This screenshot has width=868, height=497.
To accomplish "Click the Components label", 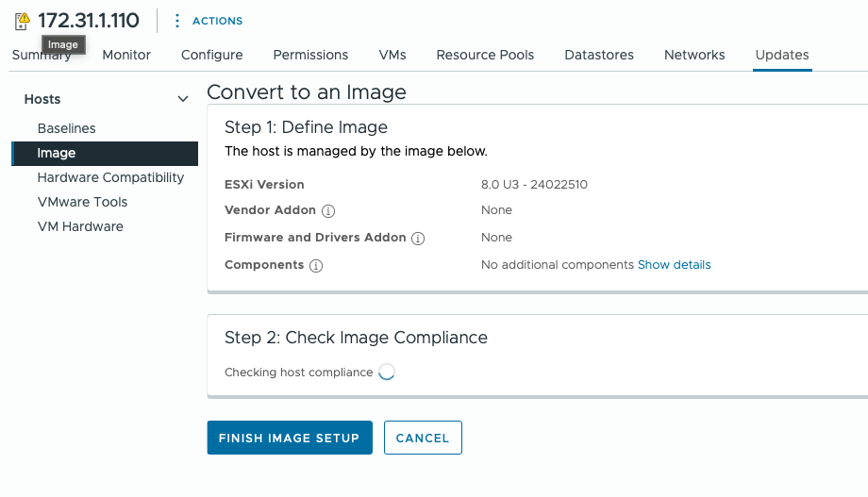I will click(x=264, y=265).
